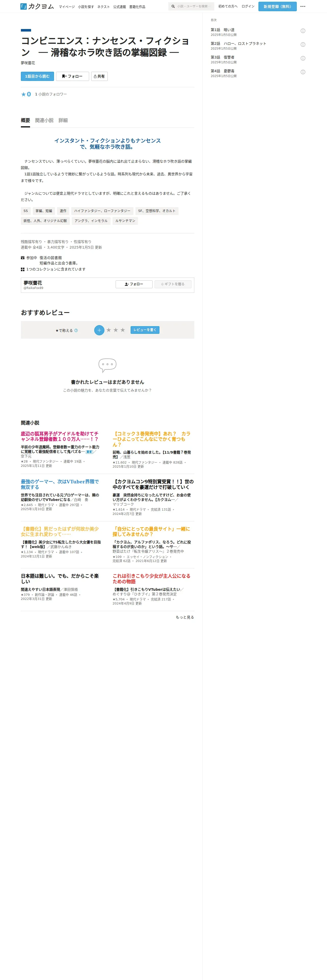This screenshot has width=327, height=980.
Task: Click the 妖怪、人外、オリジナル幻獣 tag
Action: tap(45, 221)
